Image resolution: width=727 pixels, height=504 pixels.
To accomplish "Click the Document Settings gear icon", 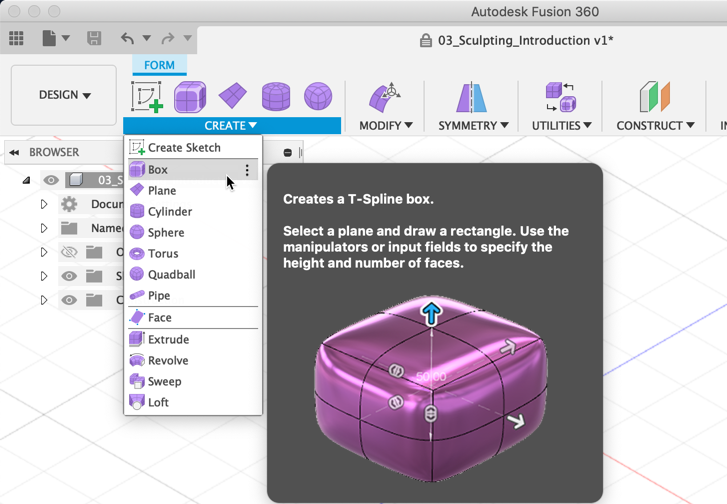I will pyautogui.click(x=69, y=204).
